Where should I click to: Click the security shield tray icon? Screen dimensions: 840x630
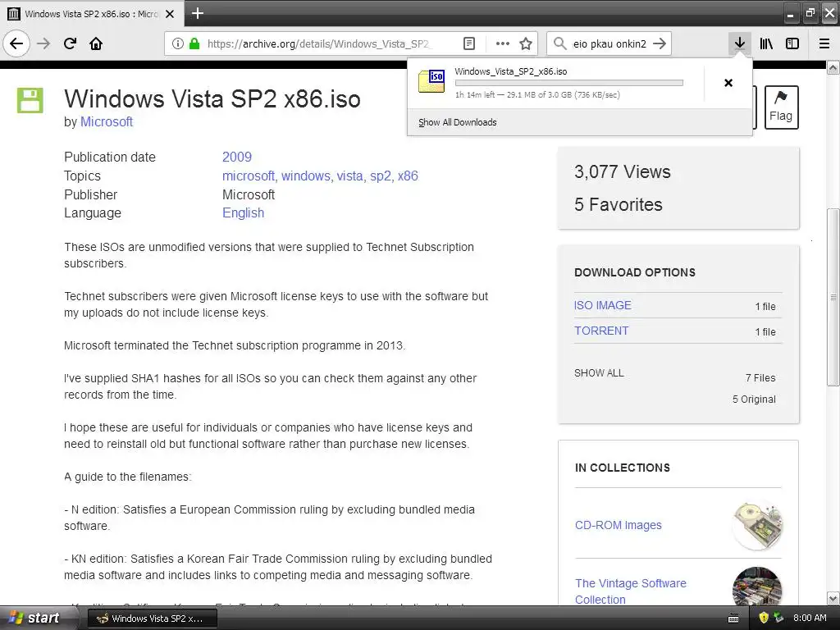tap(764, 619)
